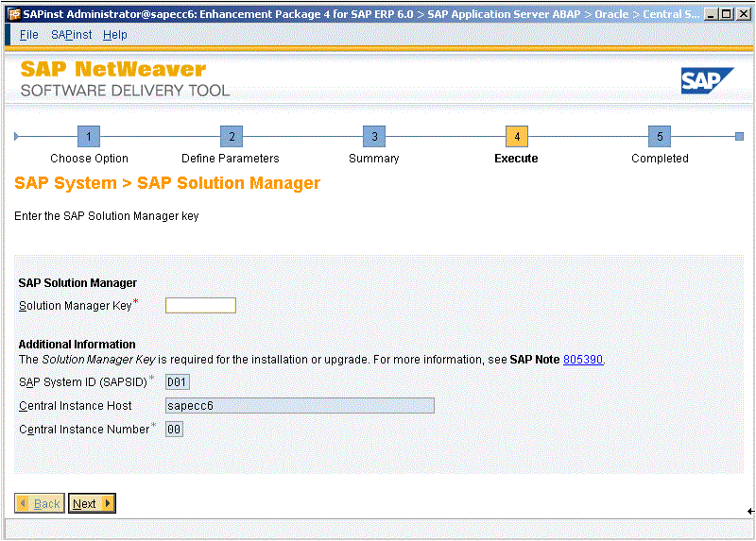Click the roadmap end square marker

(739, 137)
